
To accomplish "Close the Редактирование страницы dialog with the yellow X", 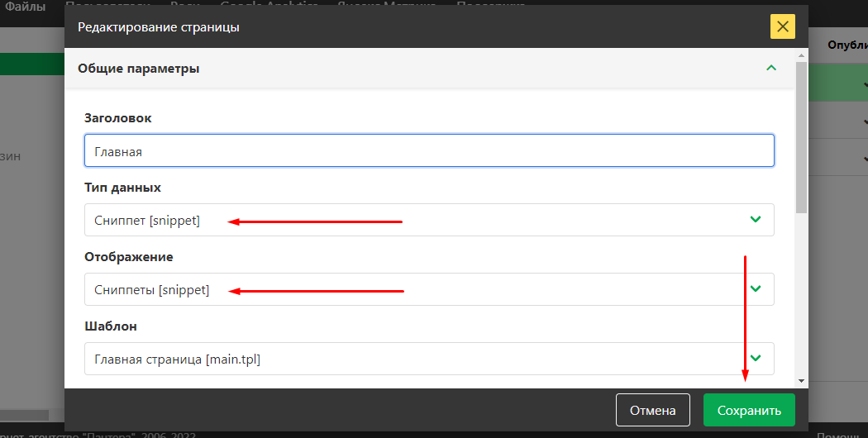I will click(x=782, y=27).
